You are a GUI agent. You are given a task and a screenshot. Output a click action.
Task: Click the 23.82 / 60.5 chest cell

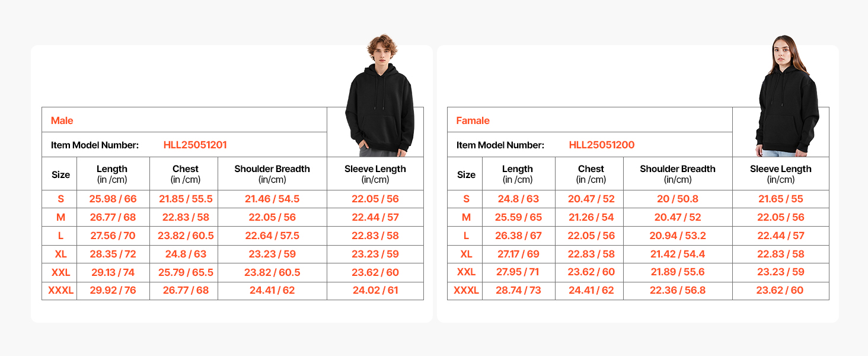[x=185, y=236]
